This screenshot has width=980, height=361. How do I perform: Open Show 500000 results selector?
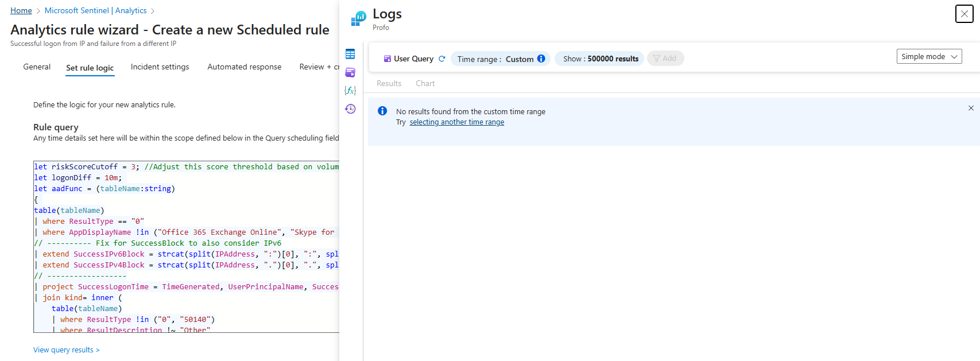pos(599,59)
